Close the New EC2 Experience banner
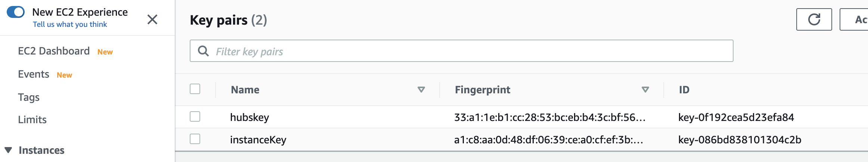Screen dimensions: 868x162 pos(152,19)
